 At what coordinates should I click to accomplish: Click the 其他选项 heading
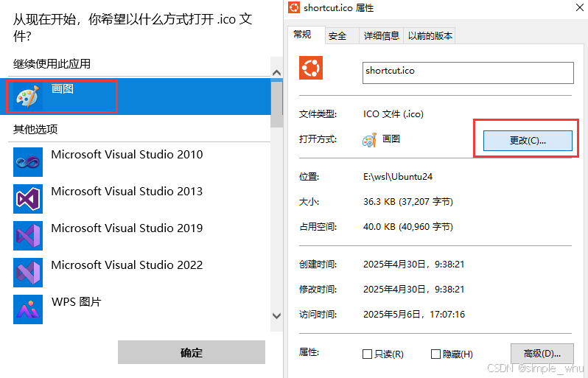coord(35,130)
